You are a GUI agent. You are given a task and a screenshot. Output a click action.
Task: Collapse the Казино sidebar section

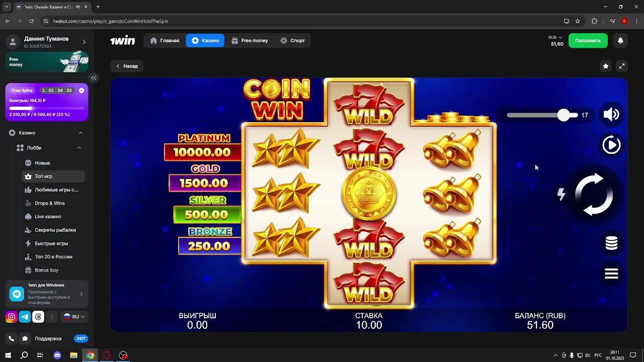pos(80,133)
